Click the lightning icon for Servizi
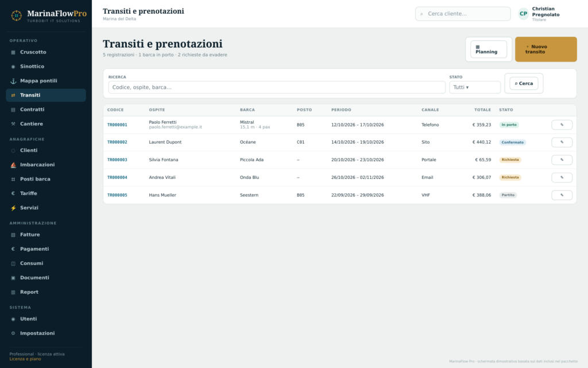 13,208
